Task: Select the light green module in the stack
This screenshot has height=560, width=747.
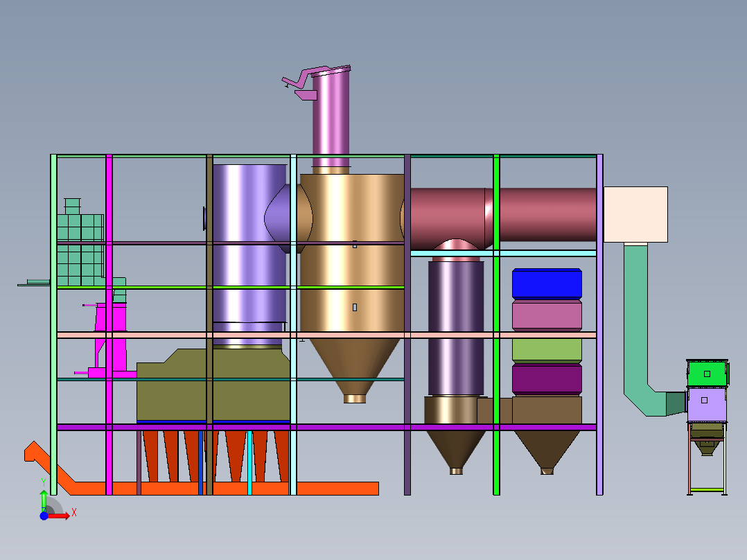Action: pos(547,351)
